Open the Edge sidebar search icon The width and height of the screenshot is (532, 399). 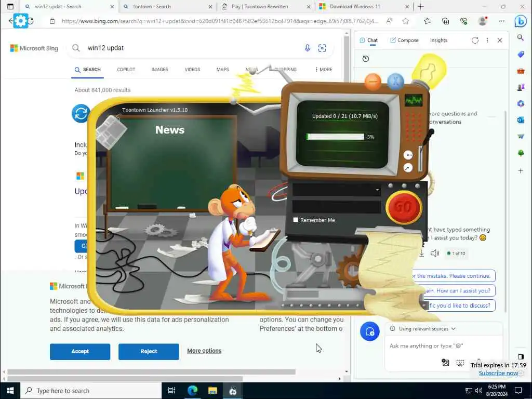click(x=521, y=37)
